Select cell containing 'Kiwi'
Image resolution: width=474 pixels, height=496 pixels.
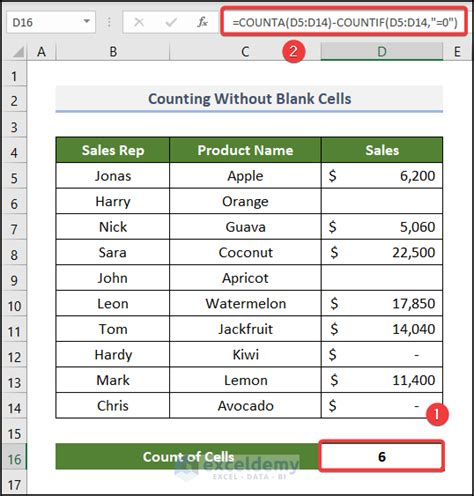click(245, 355)
